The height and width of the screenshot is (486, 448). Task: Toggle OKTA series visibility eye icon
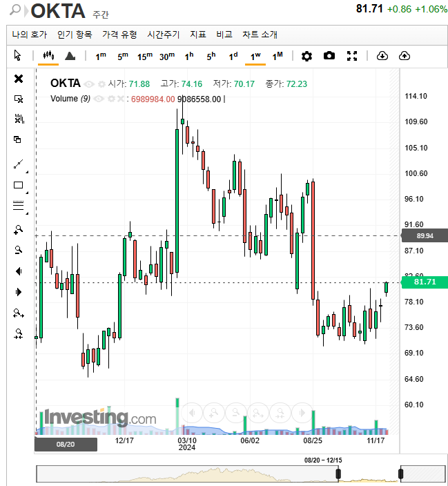pos(89,84)
